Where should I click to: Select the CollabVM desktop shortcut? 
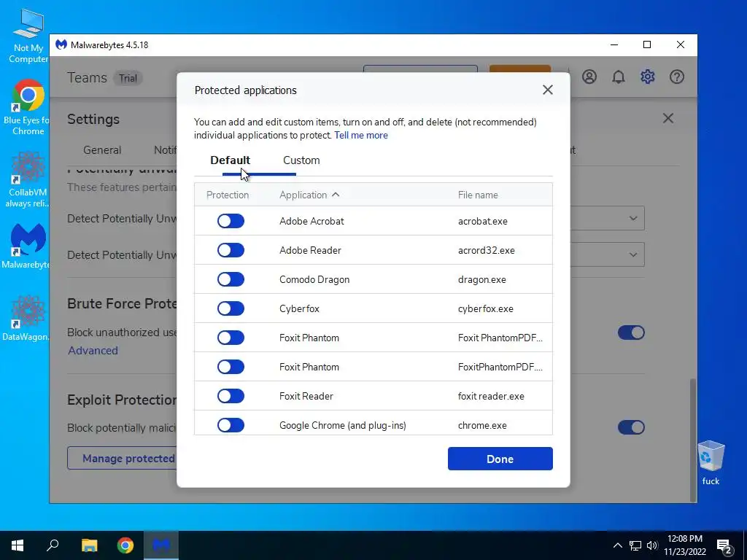coord(28,179)
